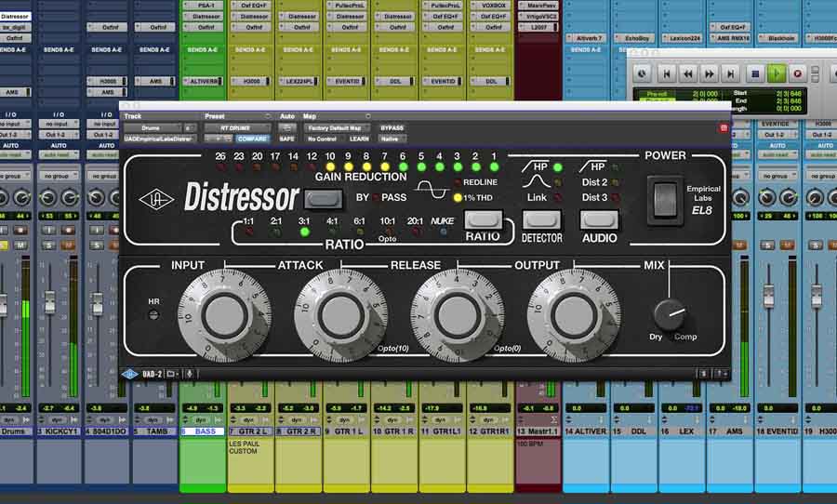The image size is (837, 504).
Task: Open the Factory Default Map dropdown
Action: tap(336, 128)
